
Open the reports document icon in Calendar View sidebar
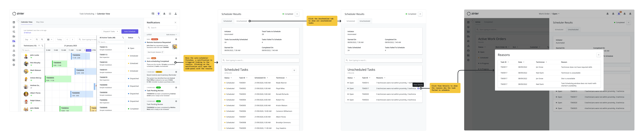tap(14, 60)
